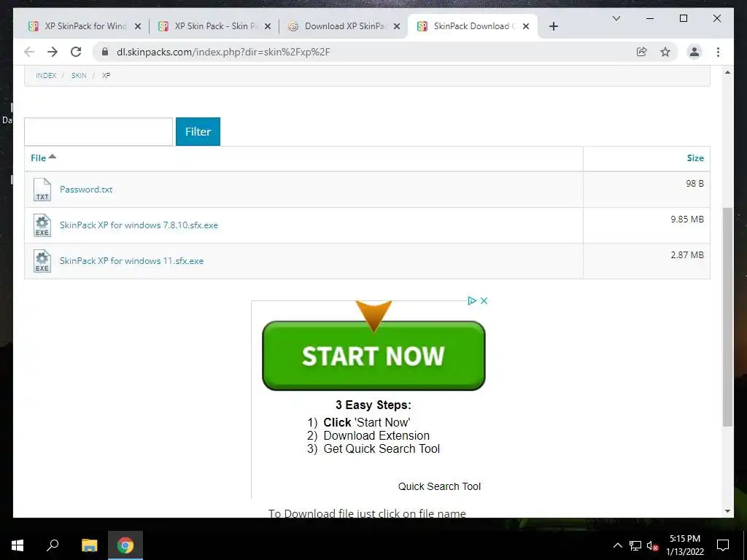Select the SkinPack Download tab

[x=473, y=26]
